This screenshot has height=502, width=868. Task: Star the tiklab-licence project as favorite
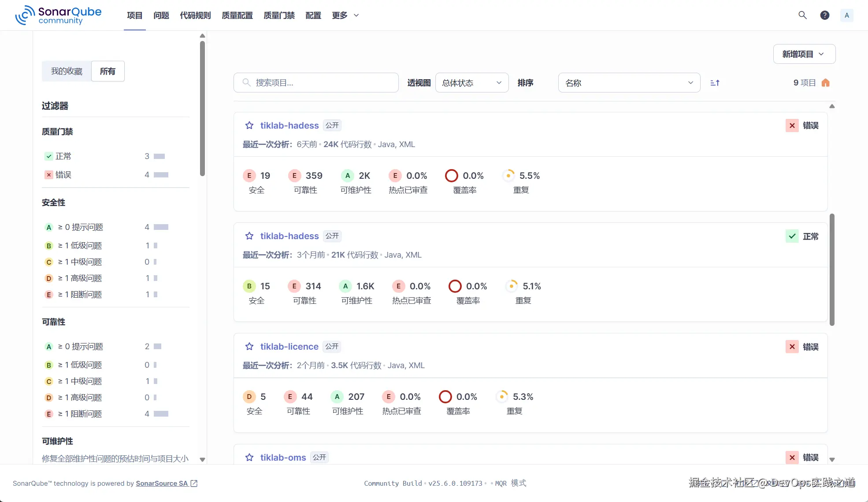click(249, 347)
